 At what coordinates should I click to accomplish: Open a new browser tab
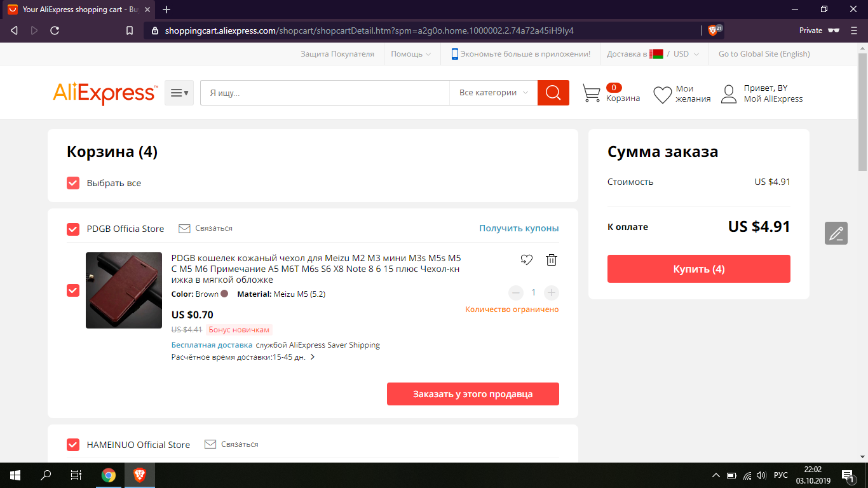point(166,10)
